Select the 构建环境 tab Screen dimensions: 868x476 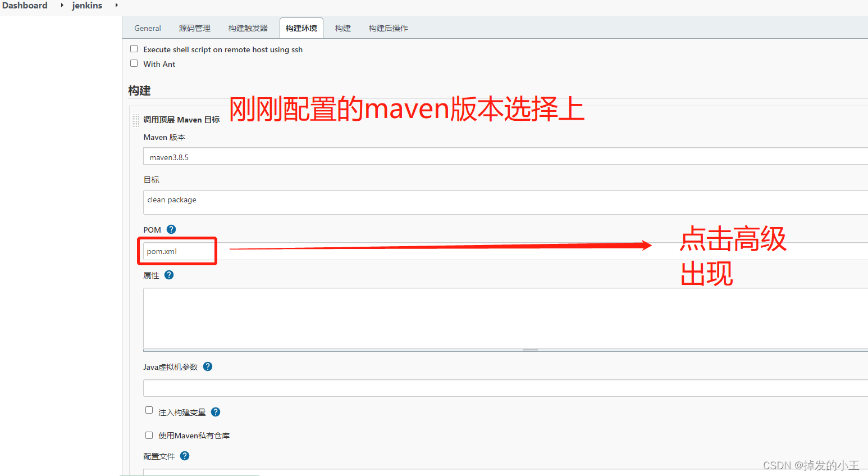301,28
